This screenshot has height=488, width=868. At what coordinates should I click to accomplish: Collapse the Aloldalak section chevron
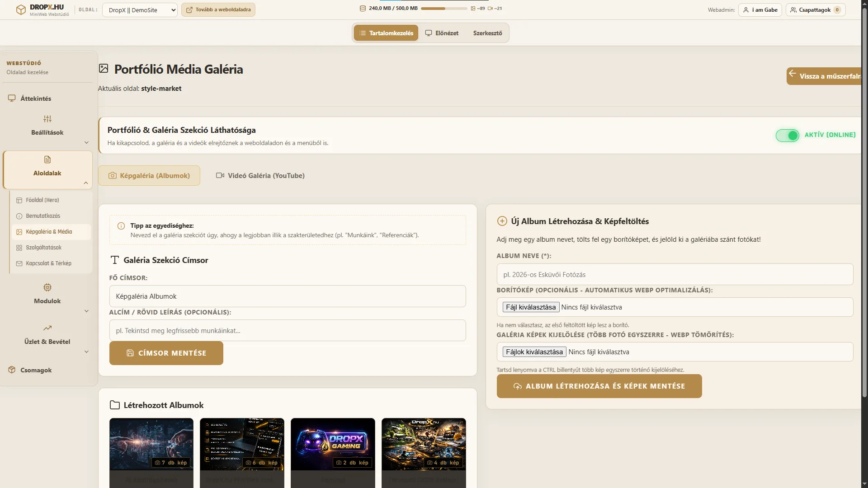86,183
